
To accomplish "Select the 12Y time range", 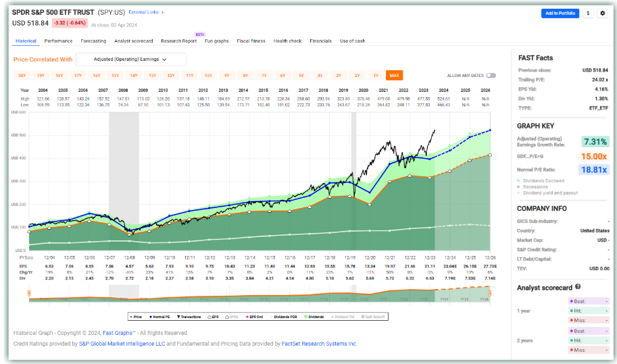I will (171, 76).
